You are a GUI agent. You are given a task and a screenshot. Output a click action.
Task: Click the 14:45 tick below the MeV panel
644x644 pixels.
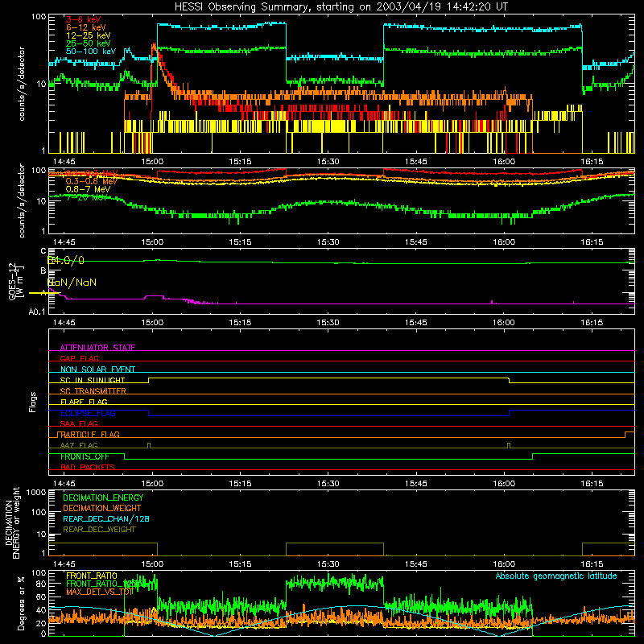(x=64, y=242)
